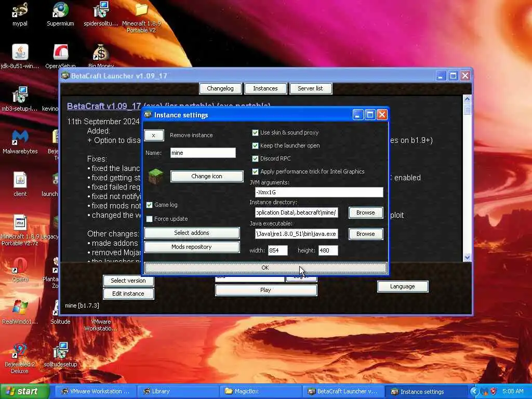
Task: Click the Instance settings title bar icon
Action: click(148, 115)
